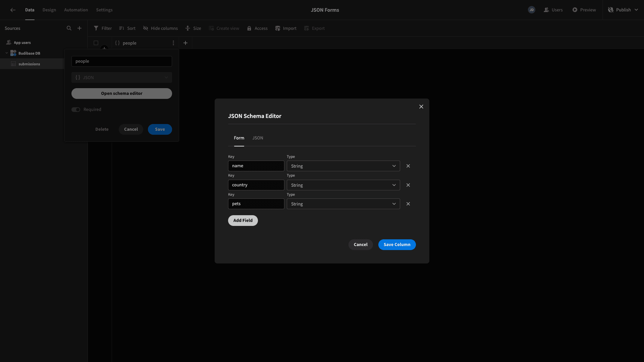Switch to the JSON tab in editor
This screenshot has height=362, width=644.
point(258,138)
